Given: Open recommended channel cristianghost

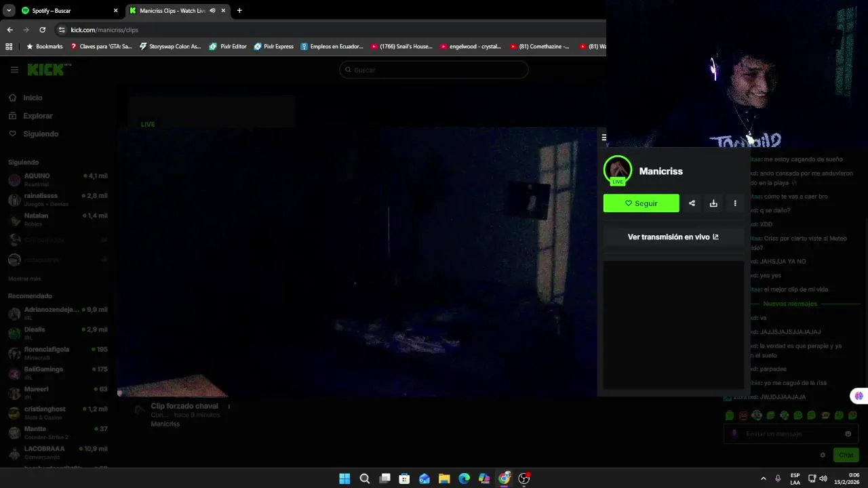Looking at the screenshot, I should [x=58, y=412].
